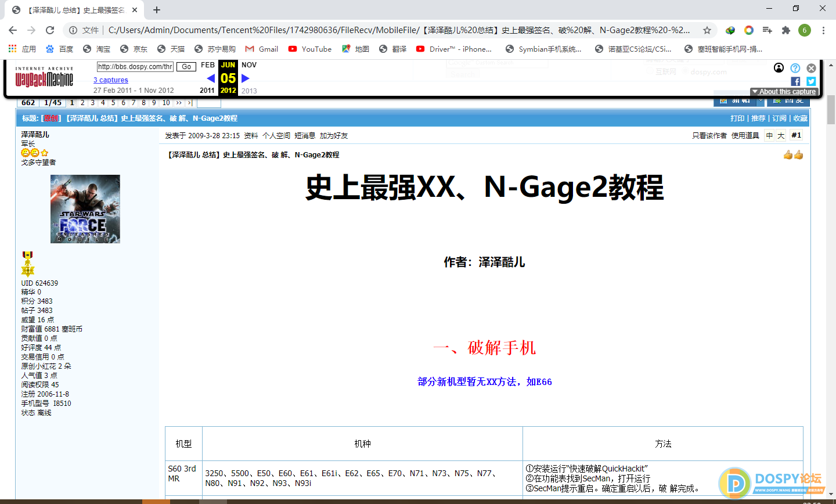
Task: Close the 泽泽酷儿 总结 tab
Action: (x=134, y=10)
